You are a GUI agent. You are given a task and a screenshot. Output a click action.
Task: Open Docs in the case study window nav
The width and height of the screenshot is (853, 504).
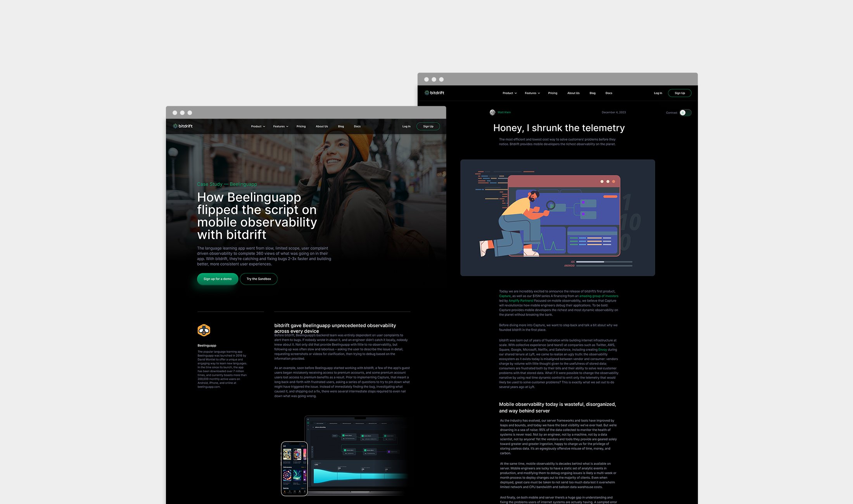[x=357, y=126]
